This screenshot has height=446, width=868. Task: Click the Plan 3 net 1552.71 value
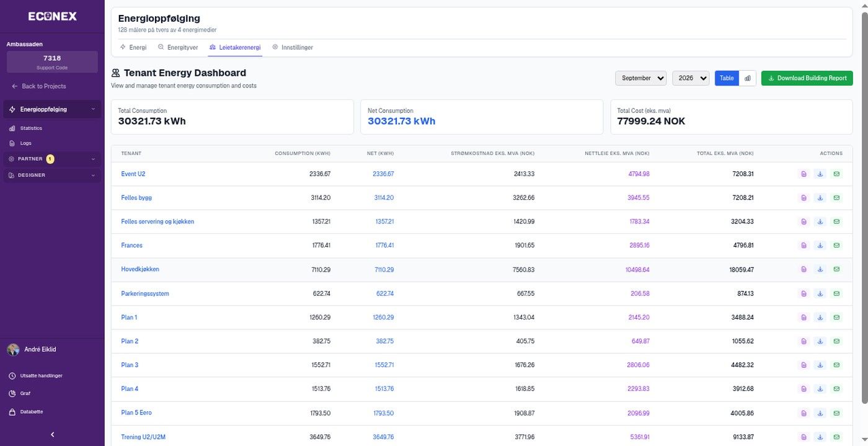384,365
